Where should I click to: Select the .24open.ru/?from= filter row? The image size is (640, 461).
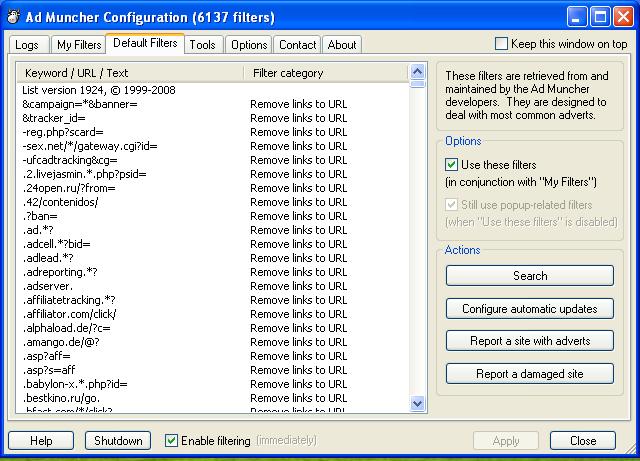click(x=212, y=188)
